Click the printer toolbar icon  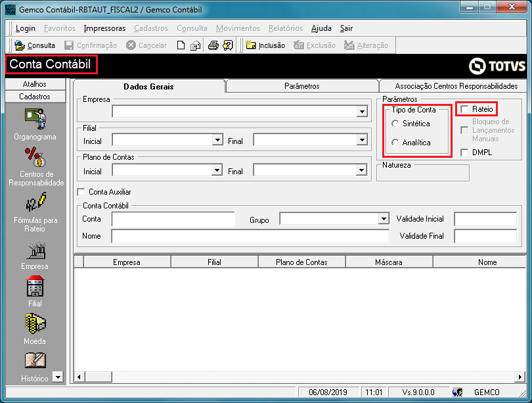213,45
